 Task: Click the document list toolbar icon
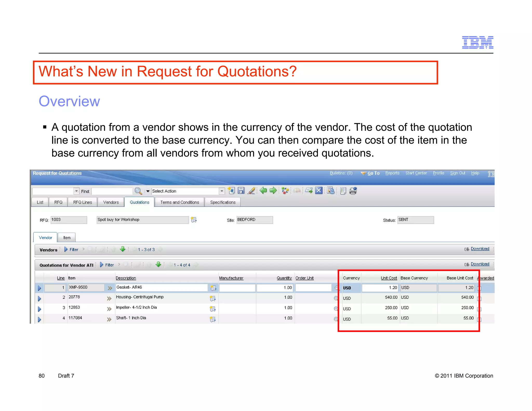[x=343, y=191]
